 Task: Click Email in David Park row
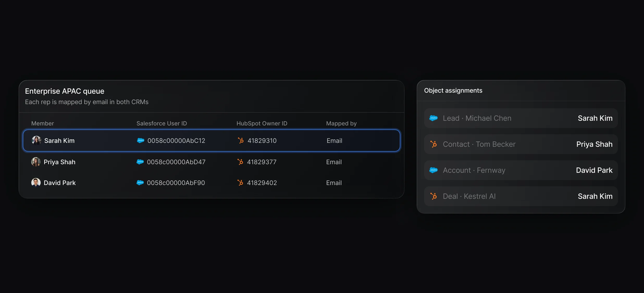[x=334, y=183]
